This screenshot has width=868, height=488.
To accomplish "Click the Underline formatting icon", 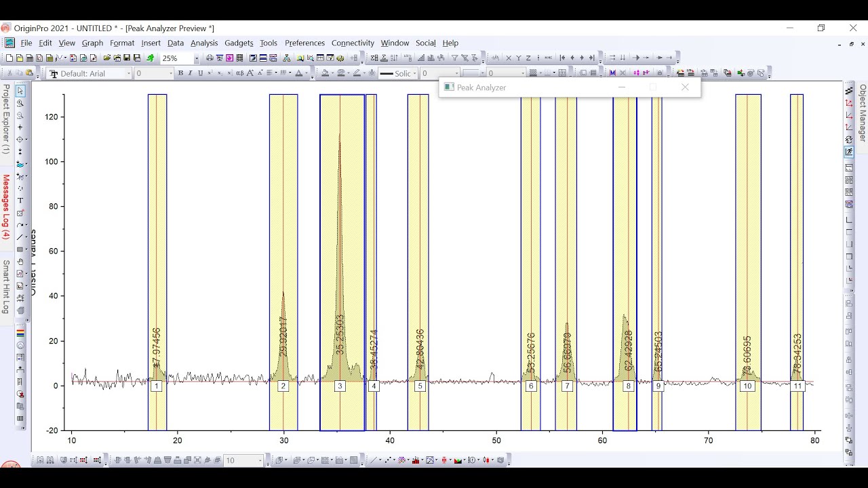I will pos(200,73).
